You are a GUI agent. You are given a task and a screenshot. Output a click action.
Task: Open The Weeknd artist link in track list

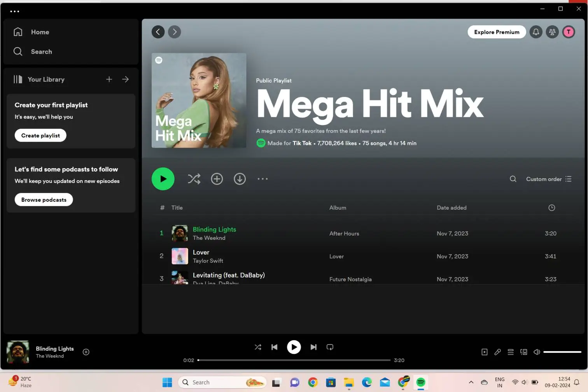click(209, 238)
